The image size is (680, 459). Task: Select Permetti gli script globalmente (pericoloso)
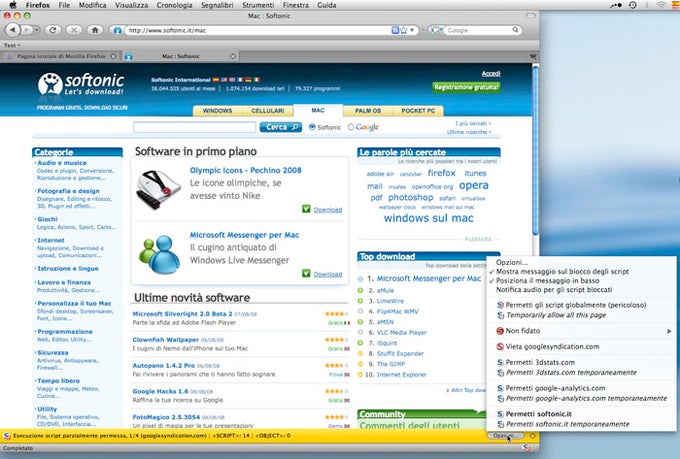(575, 305)
